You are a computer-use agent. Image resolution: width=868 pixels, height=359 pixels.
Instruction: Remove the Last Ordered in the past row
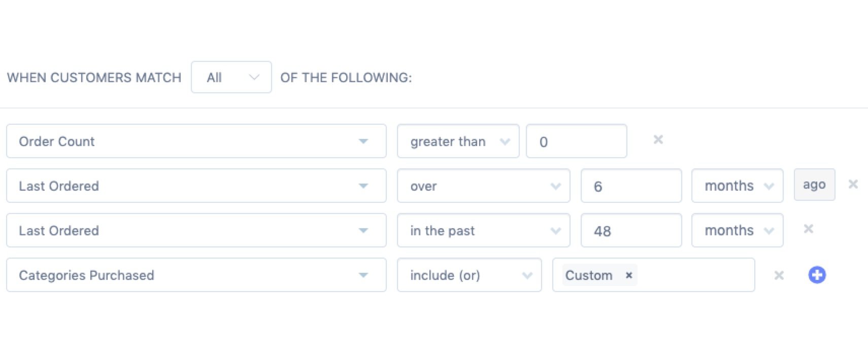[808, 229]
